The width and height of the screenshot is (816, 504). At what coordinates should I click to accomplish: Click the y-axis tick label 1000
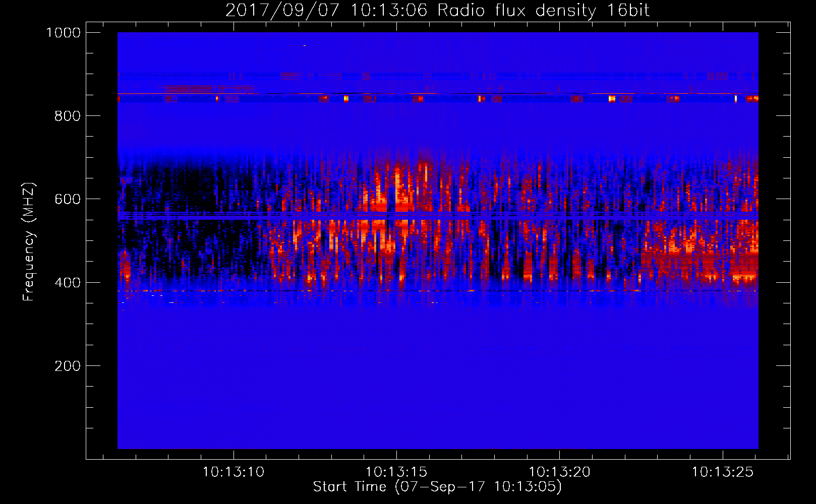click(63, 33)
